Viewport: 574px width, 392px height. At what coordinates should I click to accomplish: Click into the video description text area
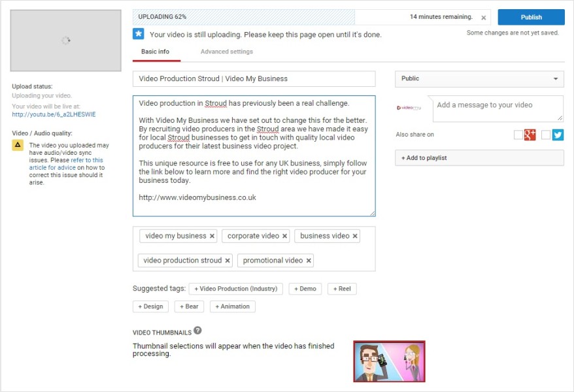coord(254,156)
